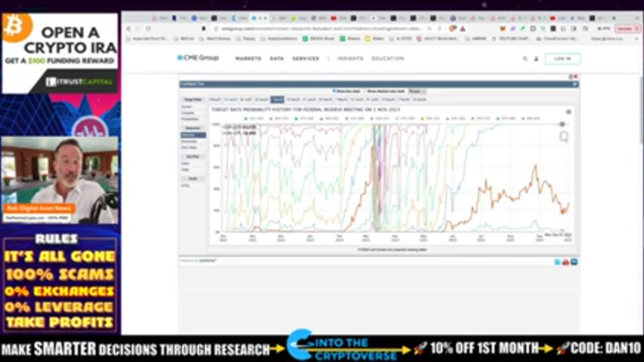Select the 31 Jan24 meeting date tab
This screenshot has height=362, width=644.
309,100
